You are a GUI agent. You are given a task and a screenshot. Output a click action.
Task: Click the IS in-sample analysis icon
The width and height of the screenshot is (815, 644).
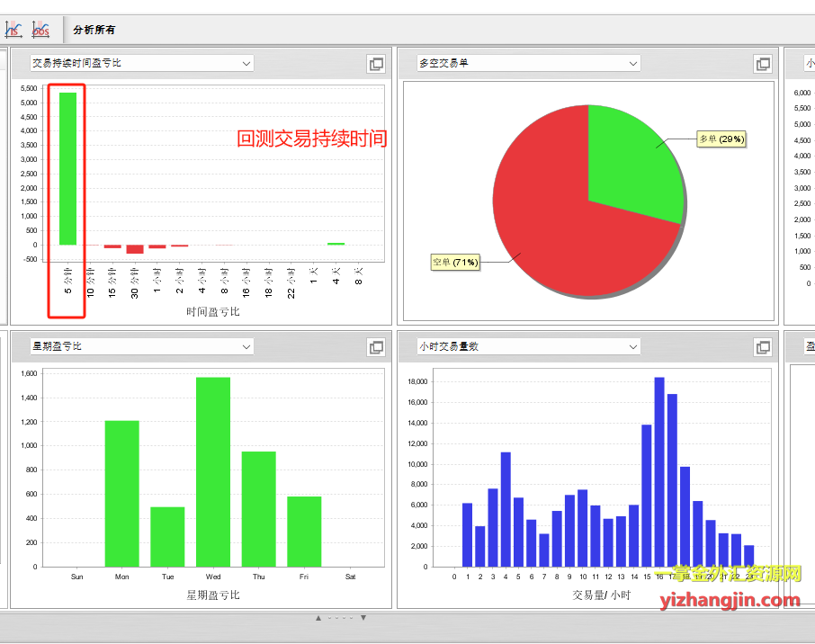(13, 30)
